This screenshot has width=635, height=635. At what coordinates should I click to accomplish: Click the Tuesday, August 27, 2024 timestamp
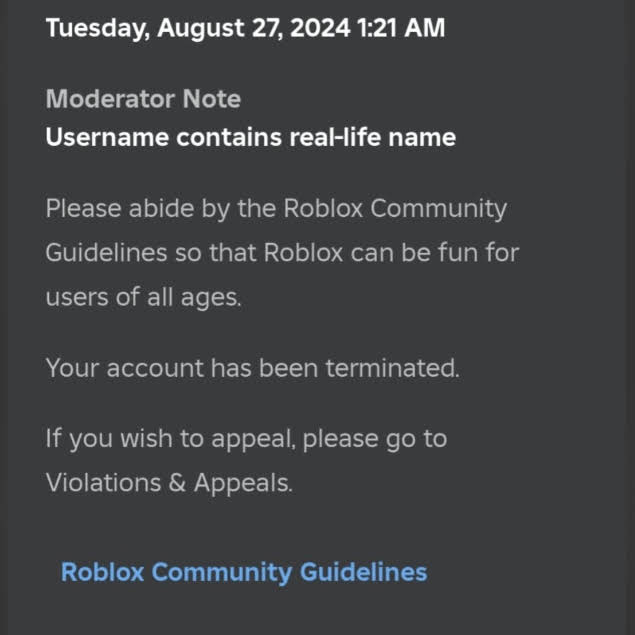click(x=245, y=28)
